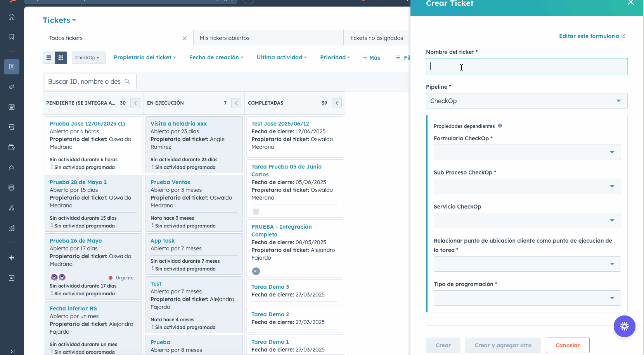Image resolution: width=644 pixels, height=355 pixels.
Task: Open ticket Tarea Prueba 05 de Junio Carlos
Action: [286, 171]
